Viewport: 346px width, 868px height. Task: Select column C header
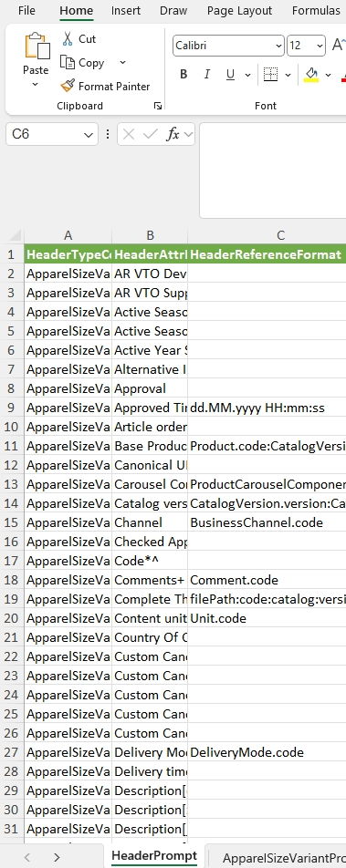click(x=267, y=236)
